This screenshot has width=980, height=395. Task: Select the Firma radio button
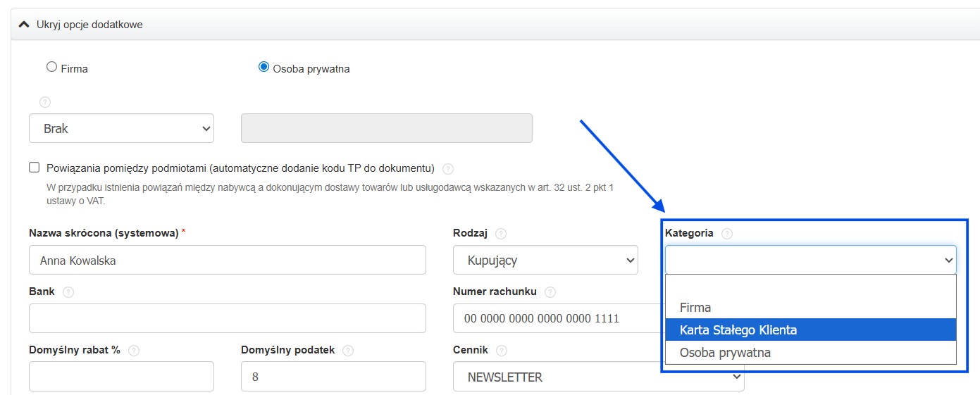tap(51, 68)
